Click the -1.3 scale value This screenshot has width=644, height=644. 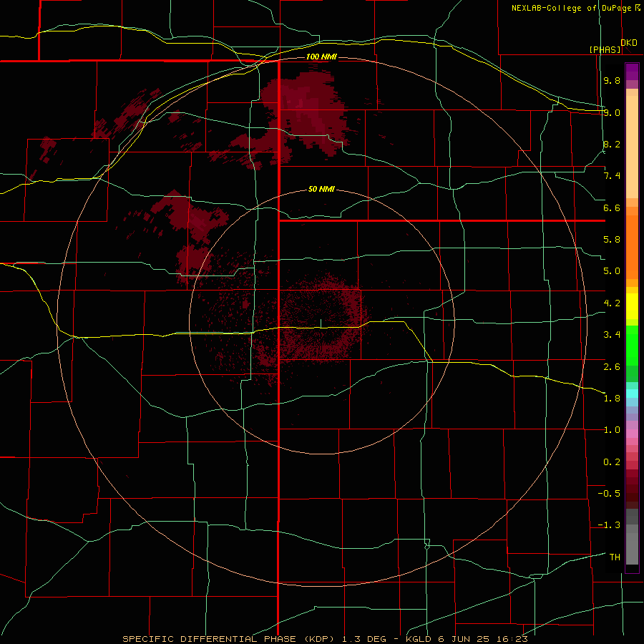(x=609, y=525)
